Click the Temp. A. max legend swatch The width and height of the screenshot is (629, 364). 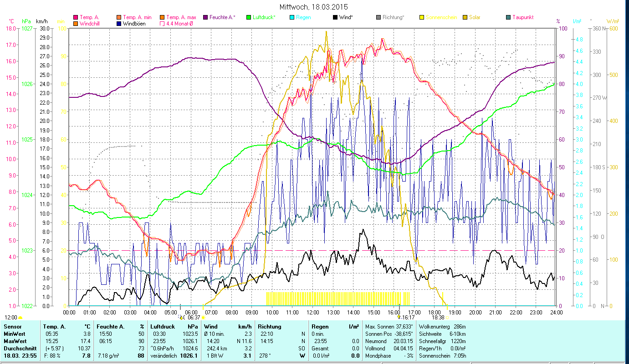(162, 17)
